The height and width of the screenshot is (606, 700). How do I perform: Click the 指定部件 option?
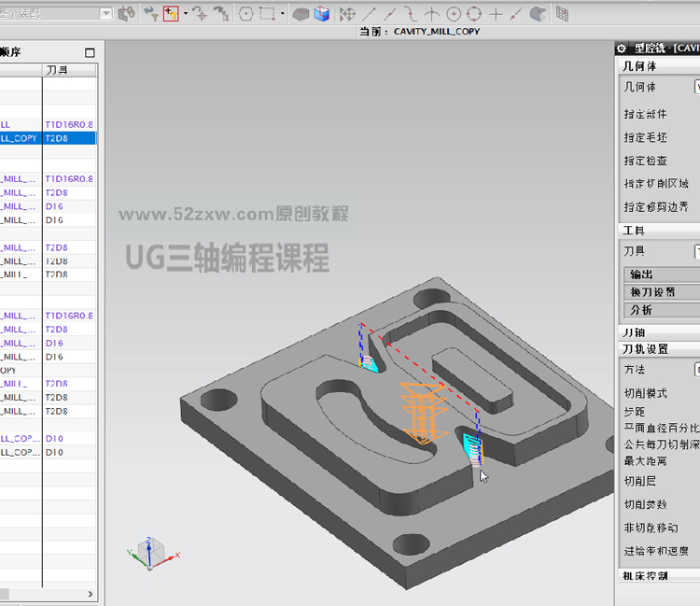645,114
